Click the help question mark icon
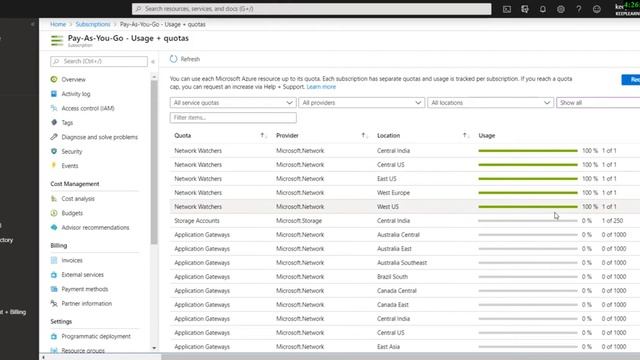 (579, 9)
